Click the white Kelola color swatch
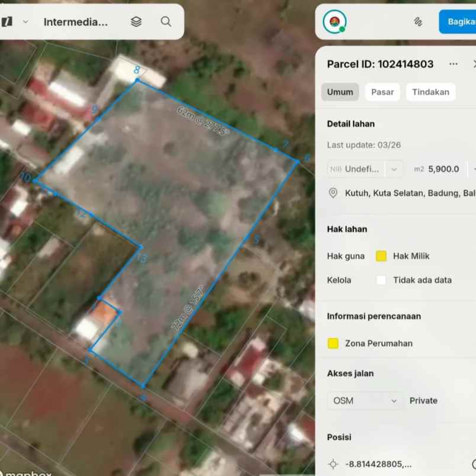Screen dimensions: 476x476 381,280
